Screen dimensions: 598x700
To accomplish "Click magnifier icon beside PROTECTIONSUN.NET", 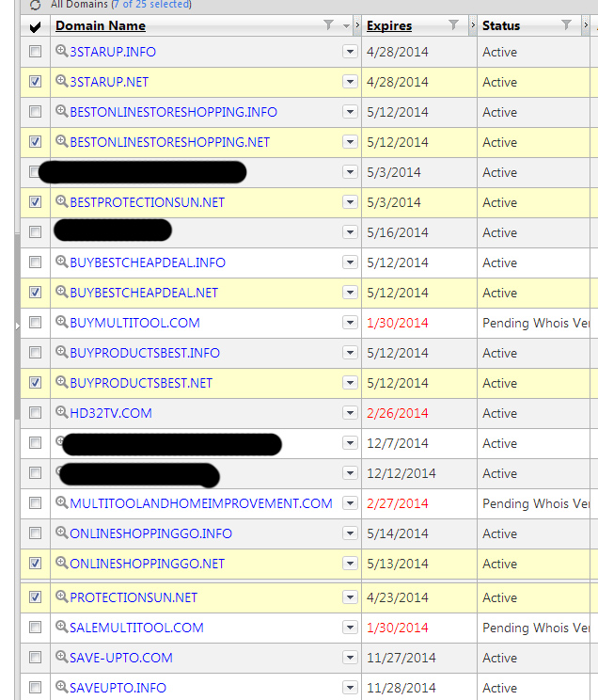I will tap(61, 596).
